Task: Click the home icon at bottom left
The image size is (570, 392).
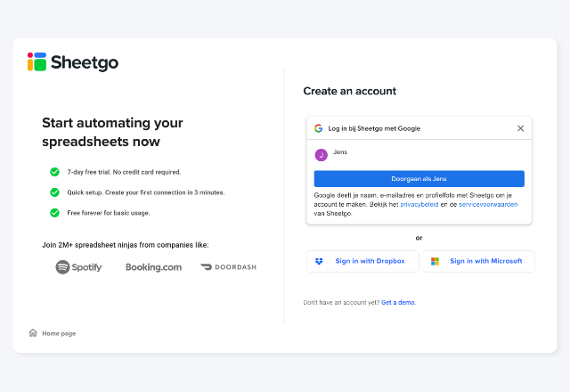Action: click(33, 332)
